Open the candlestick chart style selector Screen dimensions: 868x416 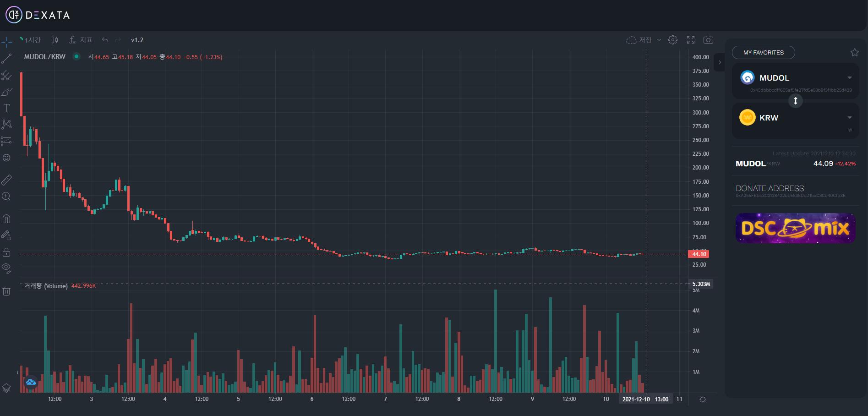click(55, 40)
